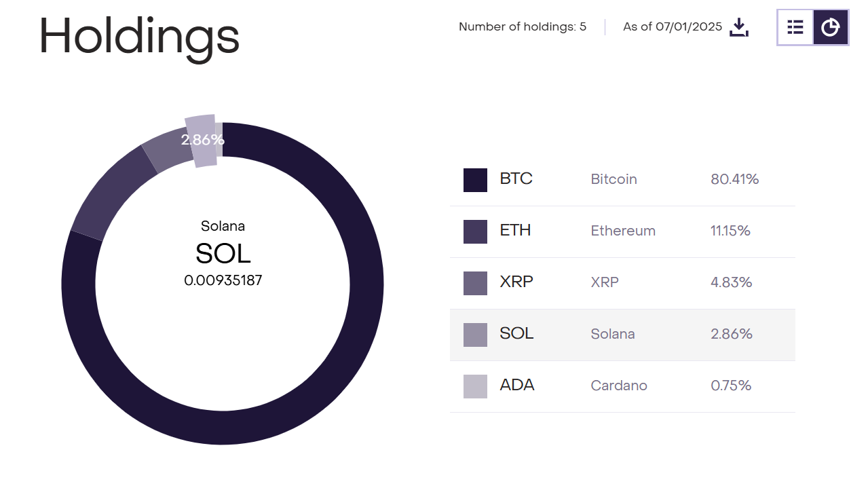868x488 pixels.
Task: Click the SOL legend color swatch
Action: pyautogui.click(x=475, y=335)
